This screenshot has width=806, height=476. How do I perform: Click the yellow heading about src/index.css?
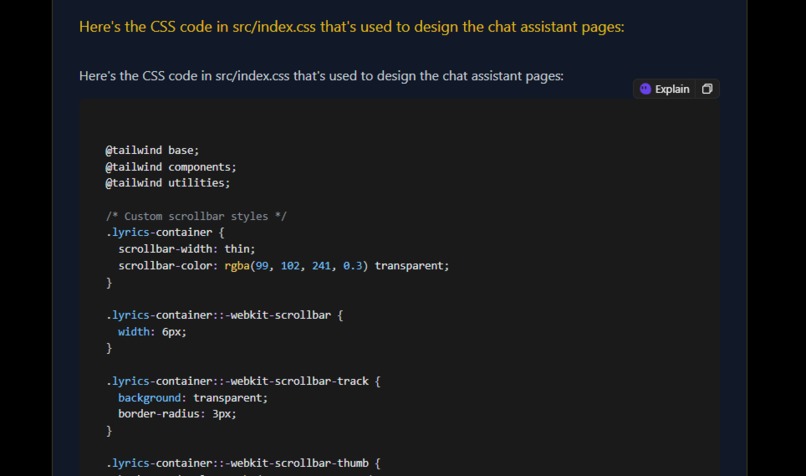click(x=352, y=27)
